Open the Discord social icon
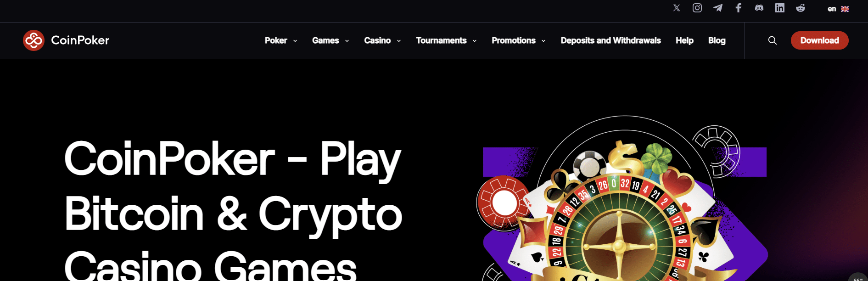This screenshot has height=281, width=868. click(759, 8)
